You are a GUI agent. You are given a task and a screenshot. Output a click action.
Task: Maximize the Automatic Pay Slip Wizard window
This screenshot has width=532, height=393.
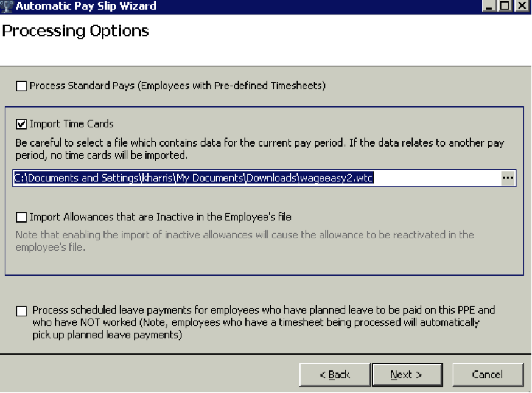point(505,6)
